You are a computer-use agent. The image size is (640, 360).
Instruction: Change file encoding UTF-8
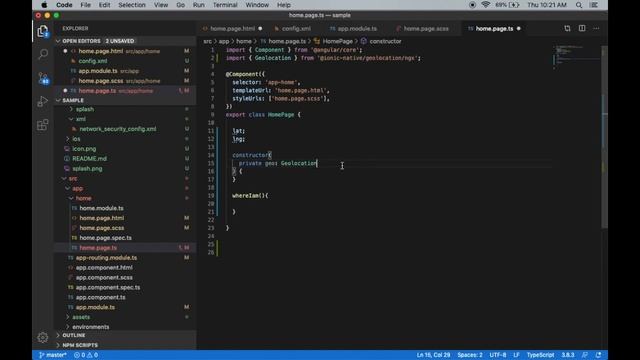pyautogui.click(x=498, y=355)
